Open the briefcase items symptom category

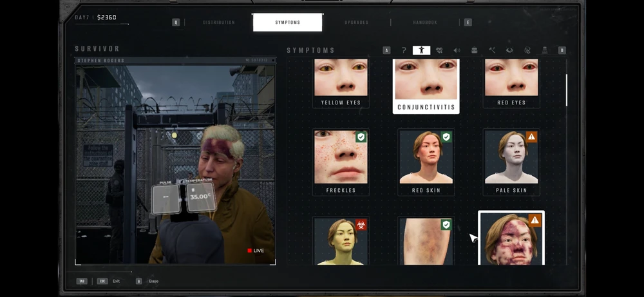tap(474, 50)
